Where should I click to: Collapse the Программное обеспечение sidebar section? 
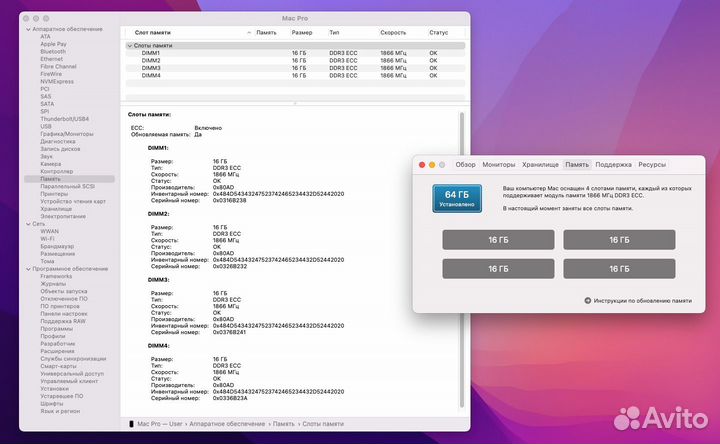point(28,269)
